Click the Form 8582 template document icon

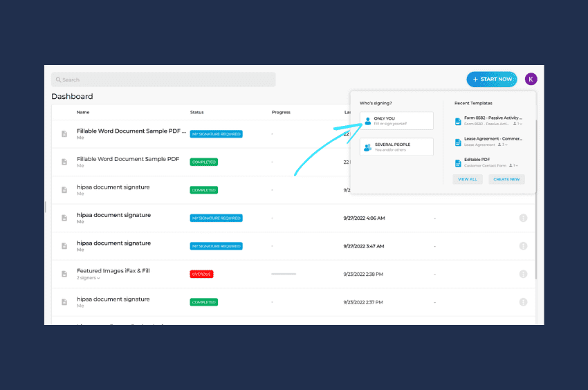click(x=458, y=122)
